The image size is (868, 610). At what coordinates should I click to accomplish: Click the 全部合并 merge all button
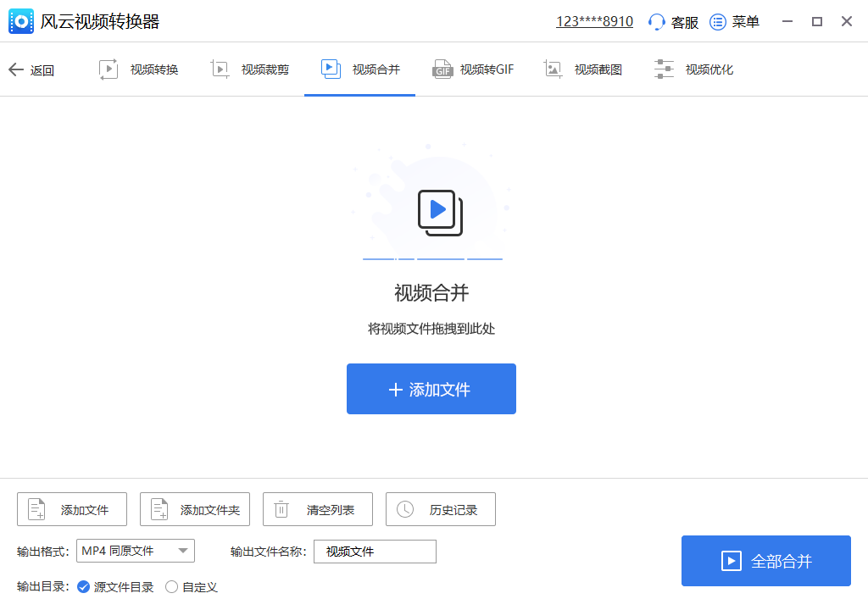pos(766,561)
